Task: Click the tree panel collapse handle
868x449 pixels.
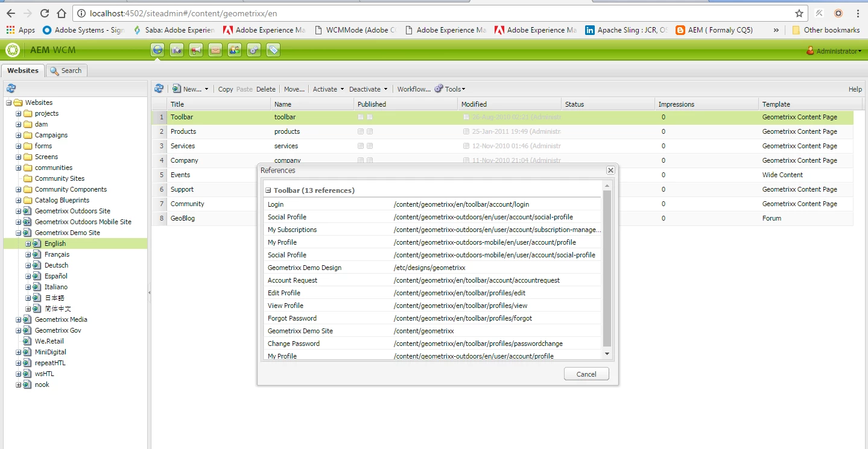Action: 150,293
